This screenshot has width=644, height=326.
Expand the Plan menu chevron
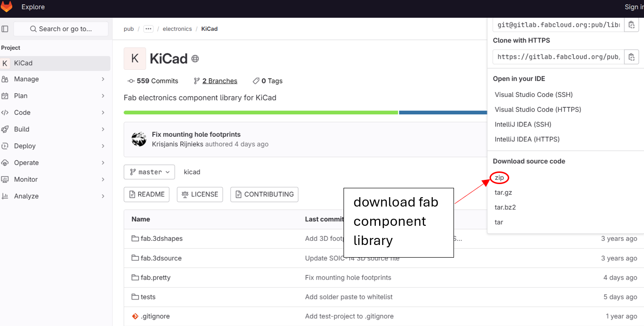(103, 96)
